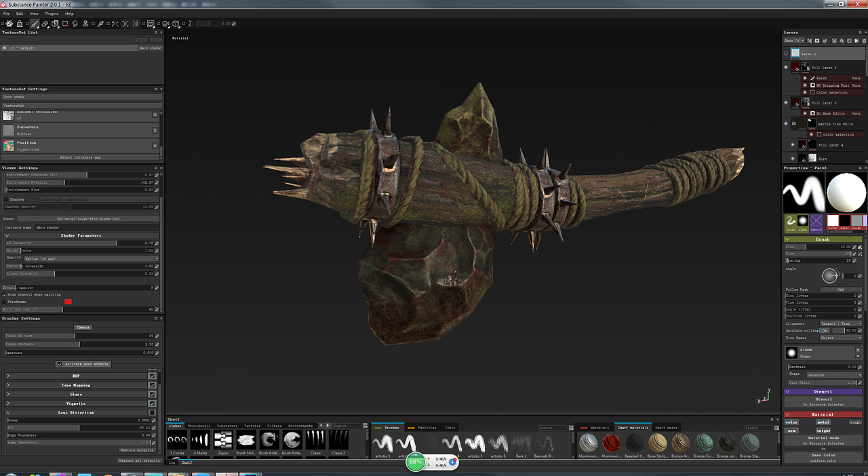This screenshot has height=476, width=868.
Task: Switch to the Procedurals shelf tab
Action: 199,426
